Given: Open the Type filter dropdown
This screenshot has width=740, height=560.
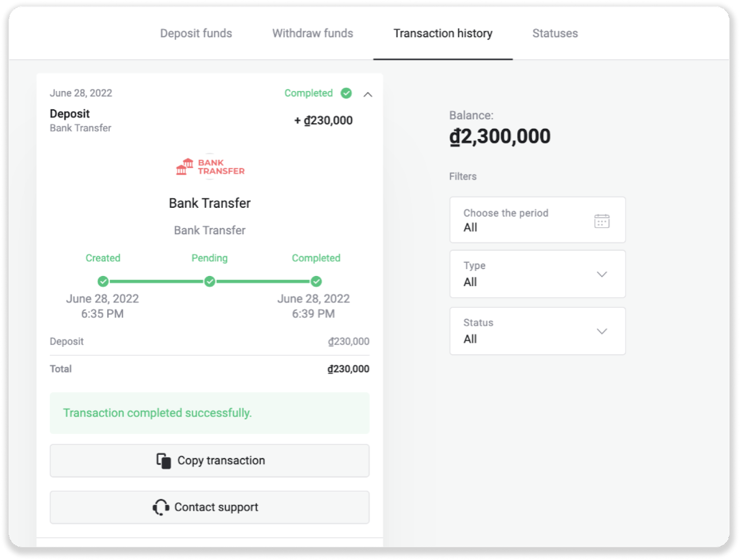Looking at the screenshot, I should click(537, 274).
